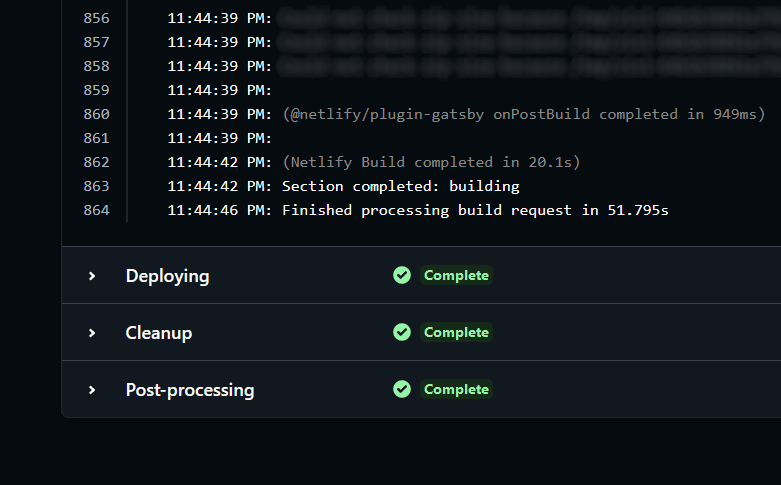Click the Complete badge beside Post-processing
Screen dimensions: 781x485
click(456, 389)
